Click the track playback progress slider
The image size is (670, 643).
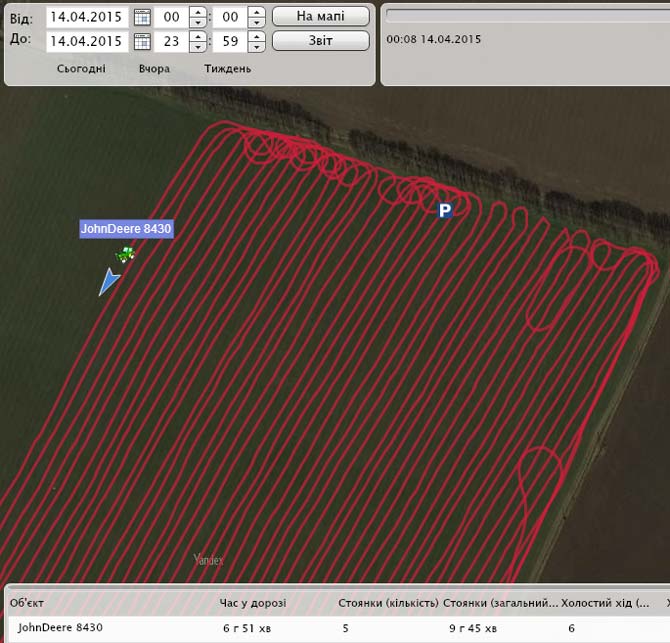(x=528, y=16)
